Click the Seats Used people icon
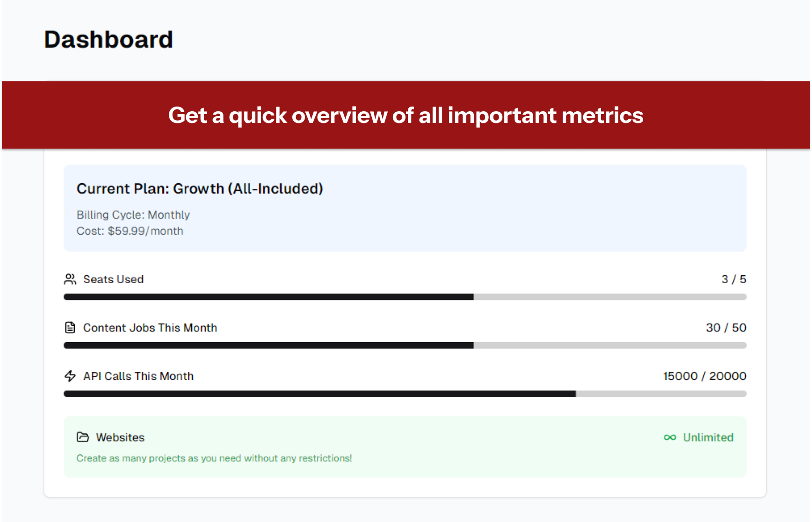The height and width of the screenshot is (522, 812). 70,279
